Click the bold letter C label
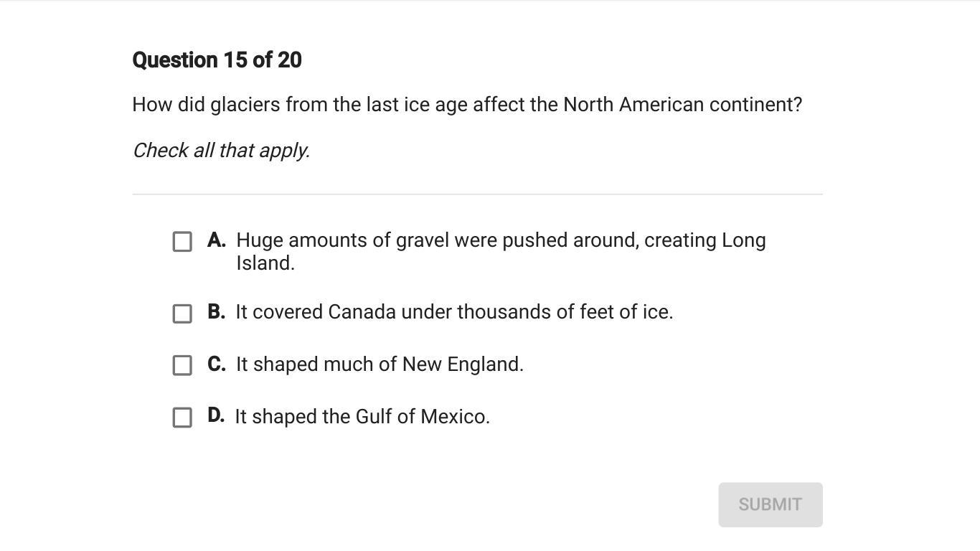The height and width of the screenshot is (551, 980). point(215,364)
